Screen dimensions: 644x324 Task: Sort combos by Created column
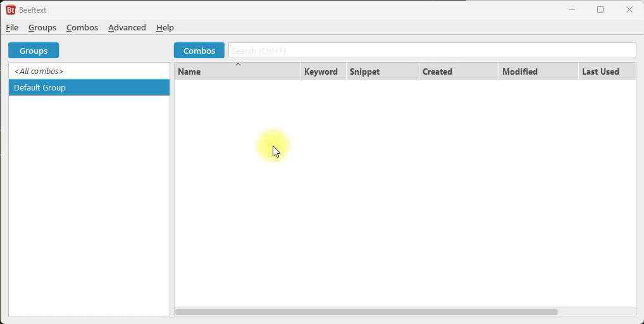tap(459, 72)
